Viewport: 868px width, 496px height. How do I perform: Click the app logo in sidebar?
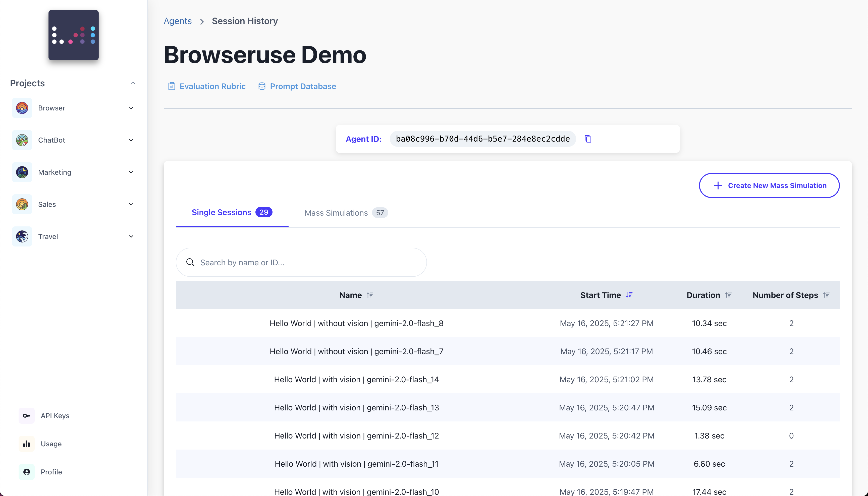tap(74, 35)
